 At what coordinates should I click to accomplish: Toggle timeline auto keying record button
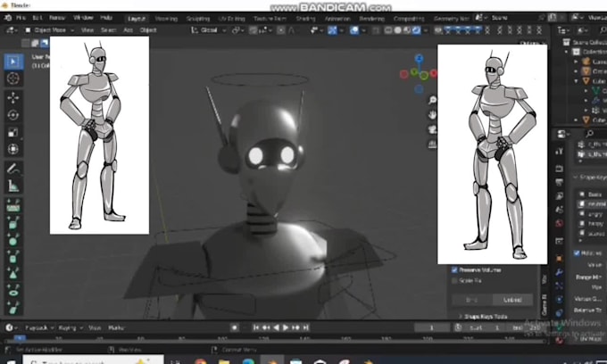tap(235, 327)
